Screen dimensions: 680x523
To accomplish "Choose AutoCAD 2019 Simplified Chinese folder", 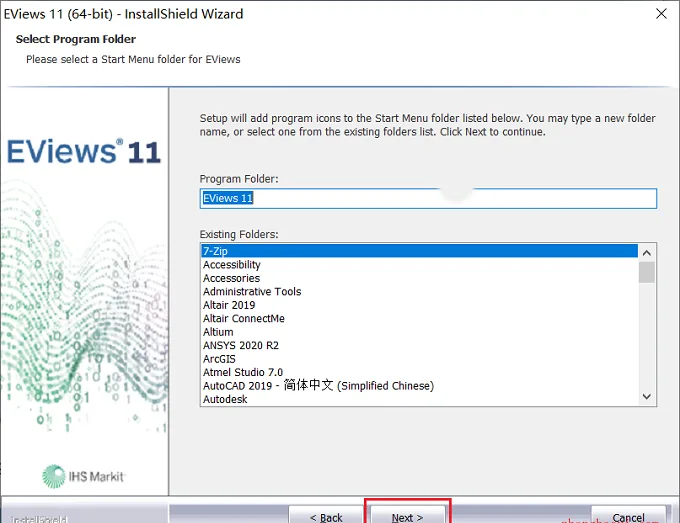I will [x=419, y=386].
